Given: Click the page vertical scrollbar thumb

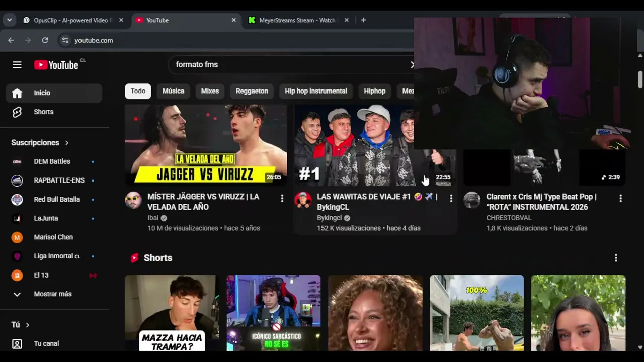Looking at the screenshot, I should click(x=640, y=79).
